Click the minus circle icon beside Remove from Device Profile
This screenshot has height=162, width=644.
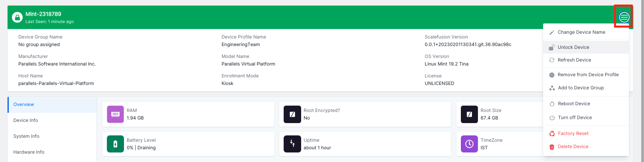pyautogui.click(x=552, y=75)
